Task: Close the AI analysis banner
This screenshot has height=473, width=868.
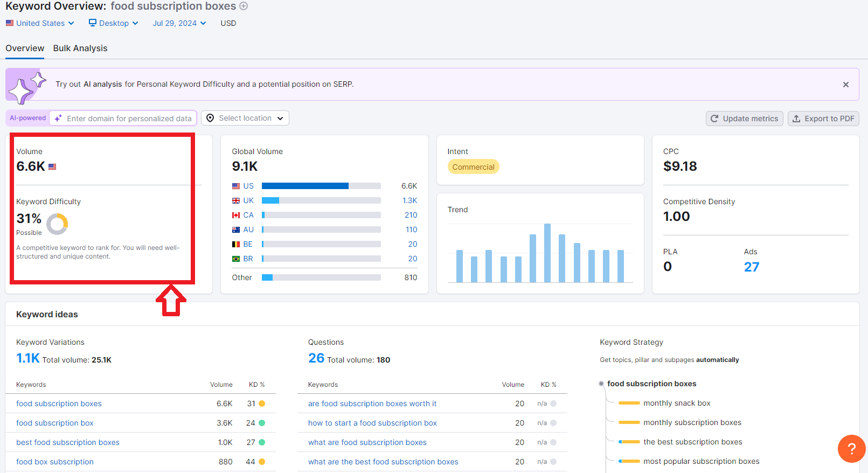Action: [x=846, y=85]
